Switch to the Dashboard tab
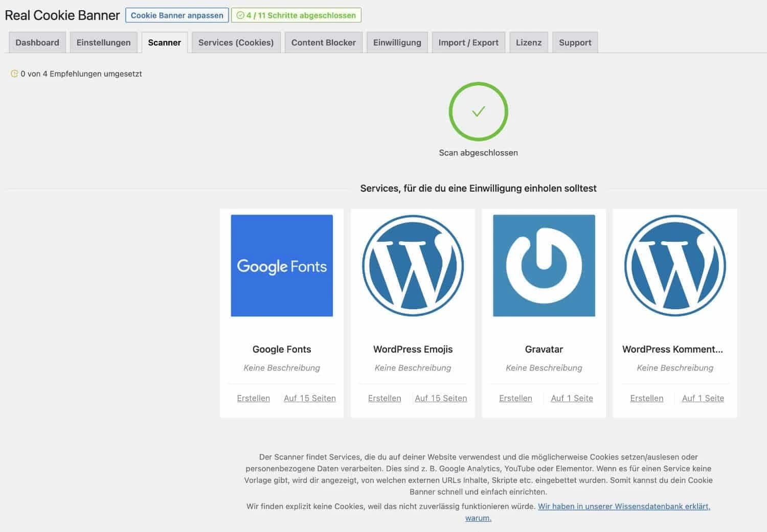 [37, 42]
